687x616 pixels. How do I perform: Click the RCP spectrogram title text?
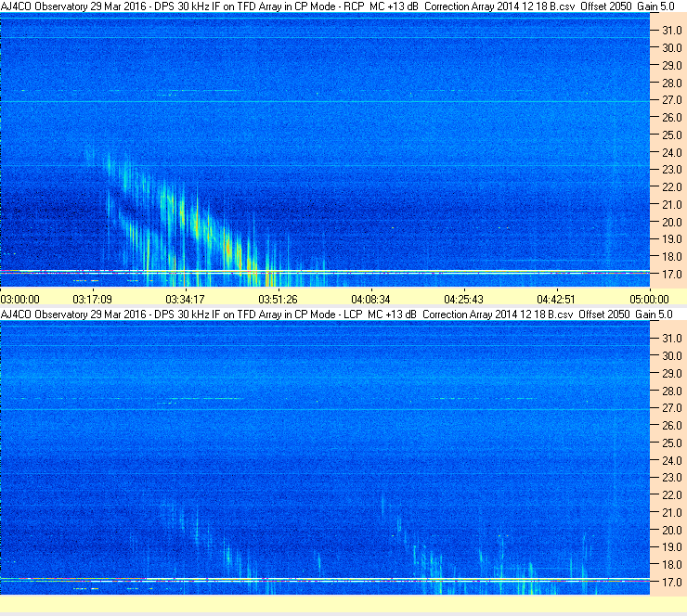click(x=337, y=6)
